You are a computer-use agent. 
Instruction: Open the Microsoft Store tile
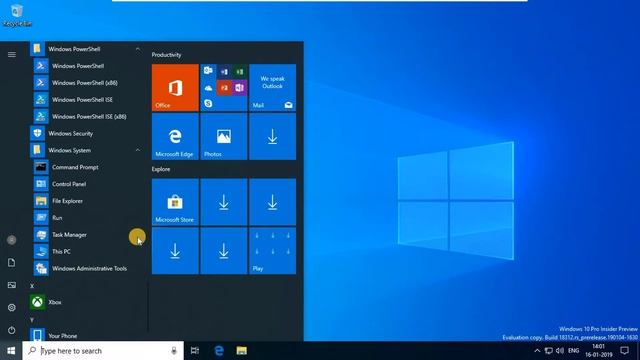tap(175, 202)
